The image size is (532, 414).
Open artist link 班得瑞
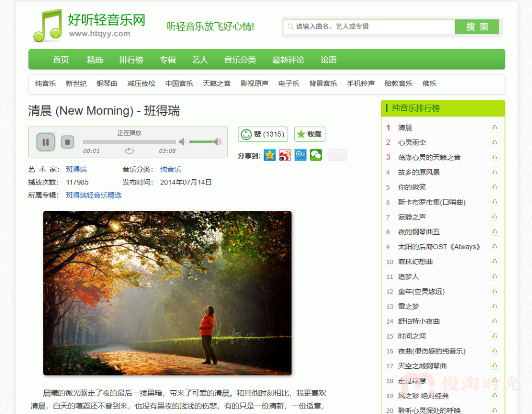pyautogui.click(x=76, y=169)
